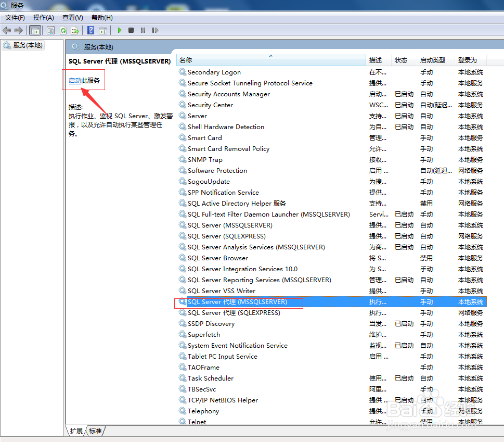Select the Smart Card service
This screenshot has height=442, width=504.
tap(332, 137)
